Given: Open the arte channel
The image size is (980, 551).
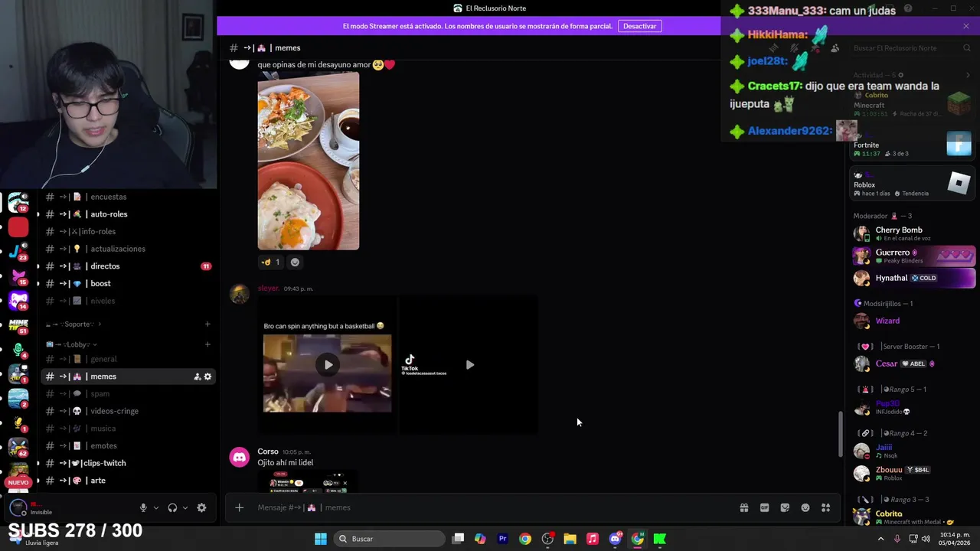Looking at the screenshot, I should (x=127, y=481).
